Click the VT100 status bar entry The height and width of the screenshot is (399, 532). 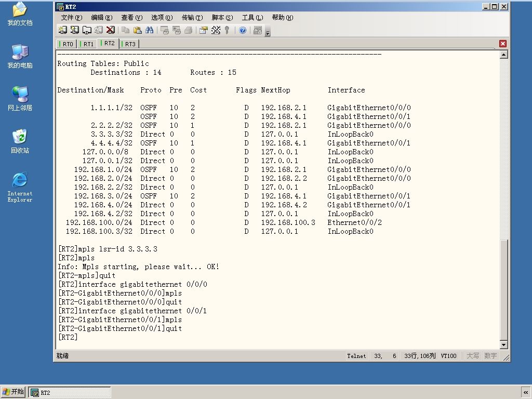[x=448, y=356]
